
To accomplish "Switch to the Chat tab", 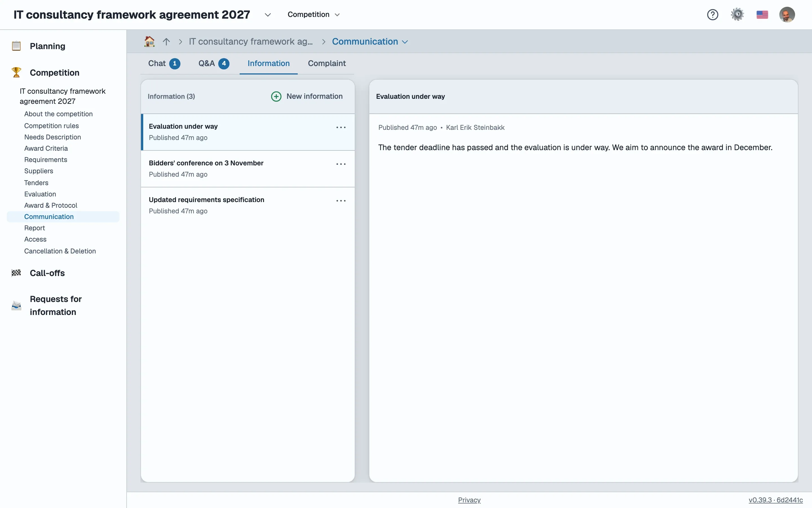I will pos(164,63).
